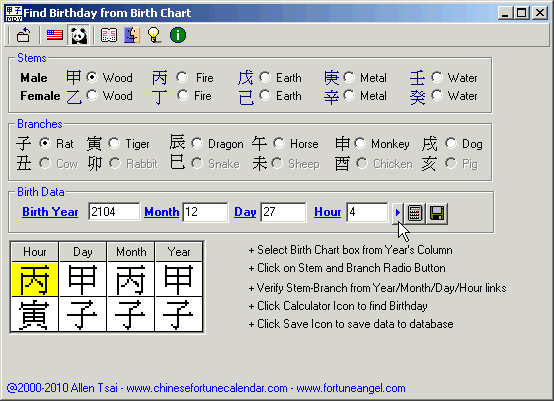Select the Year column stem chart box
The image size is (554, 401).
click(179, 279)
